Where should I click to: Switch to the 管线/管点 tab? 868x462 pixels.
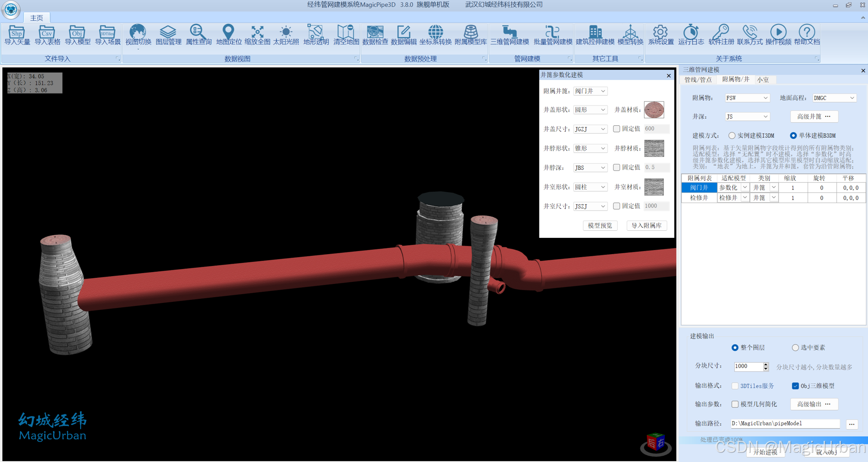[x=698, y=80]
